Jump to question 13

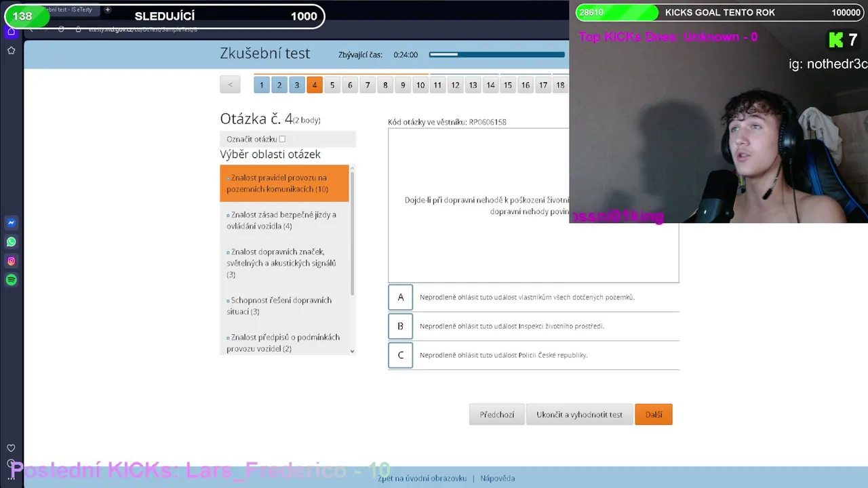pyautogui.click(x=473, y=85)
